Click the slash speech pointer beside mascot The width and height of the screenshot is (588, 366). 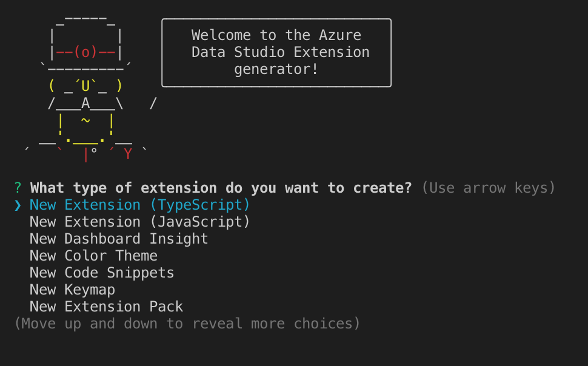tap(153, 104)
